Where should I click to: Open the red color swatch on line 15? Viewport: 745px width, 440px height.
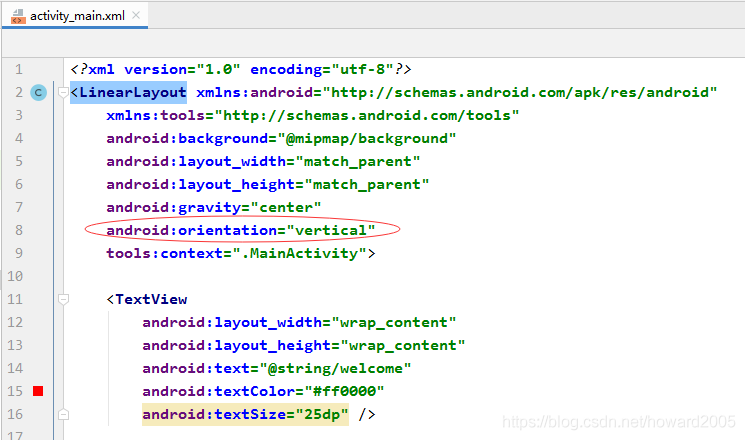[38, 391]
